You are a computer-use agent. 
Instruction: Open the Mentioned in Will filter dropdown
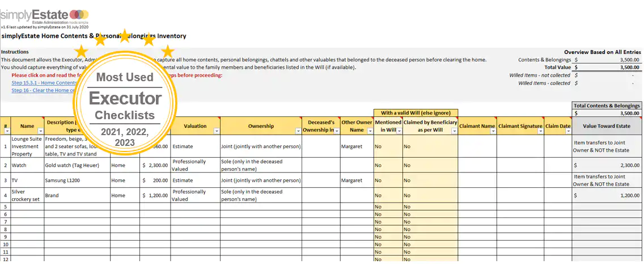pyautogui.click(x=399, y=131)
